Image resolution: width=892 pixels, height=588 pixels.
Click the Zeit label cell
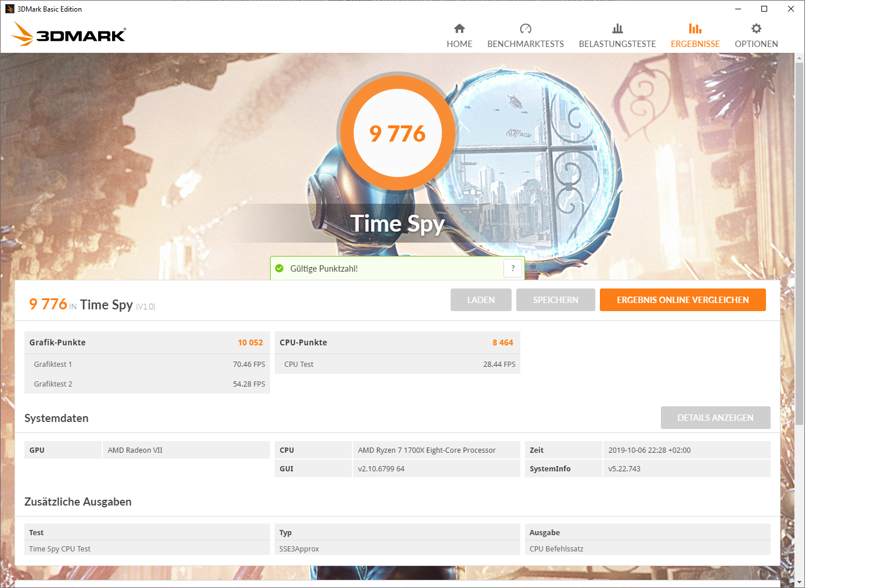coord(563,450)
